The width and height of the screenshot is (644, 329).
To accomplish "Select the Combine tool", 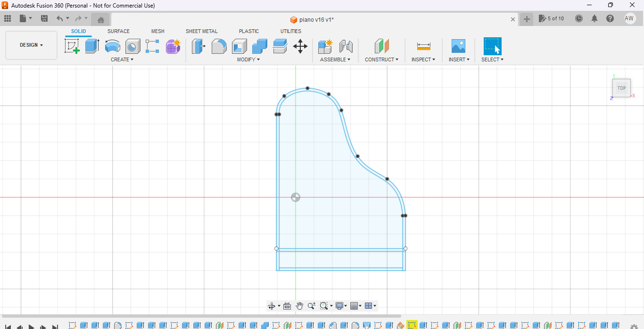I will (260, 46).
